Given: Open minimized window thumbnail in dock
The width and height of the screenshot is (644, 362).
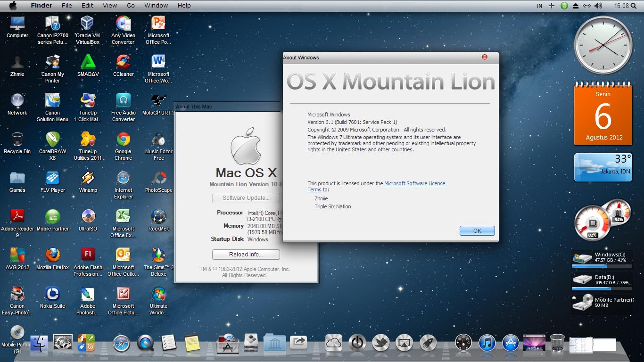Looking at the screenshot, I should (581, 346).
